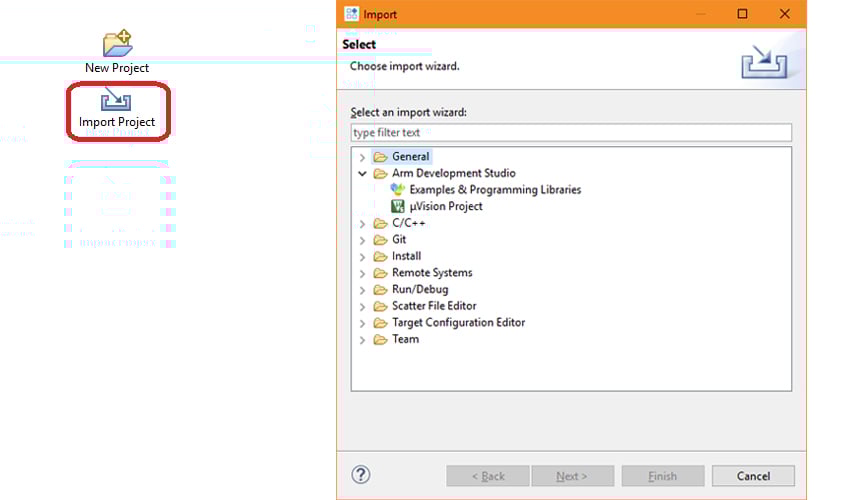Click the Finish button
This screenshot has height=500, width=864.
pos(662,476)
